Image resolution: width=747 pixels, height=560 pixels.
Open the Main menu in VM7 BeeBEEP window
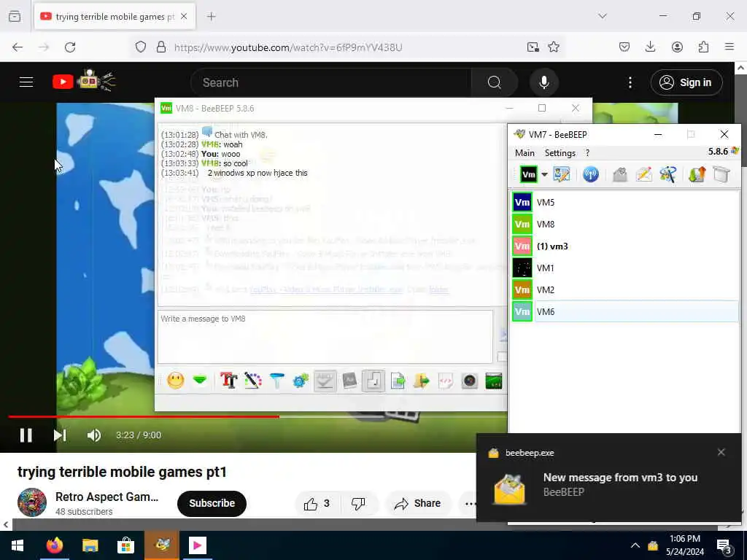click(x=525, y=153)
